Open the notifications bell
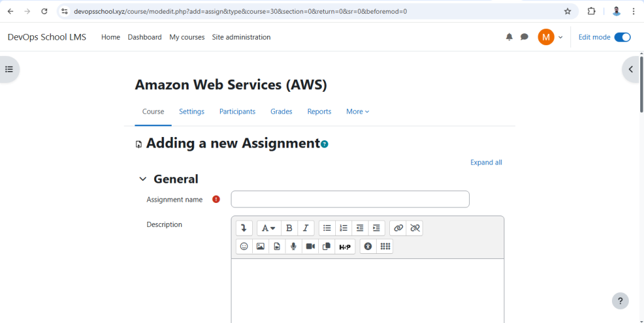This screenshot has height=323, width=644. point(509,37)
